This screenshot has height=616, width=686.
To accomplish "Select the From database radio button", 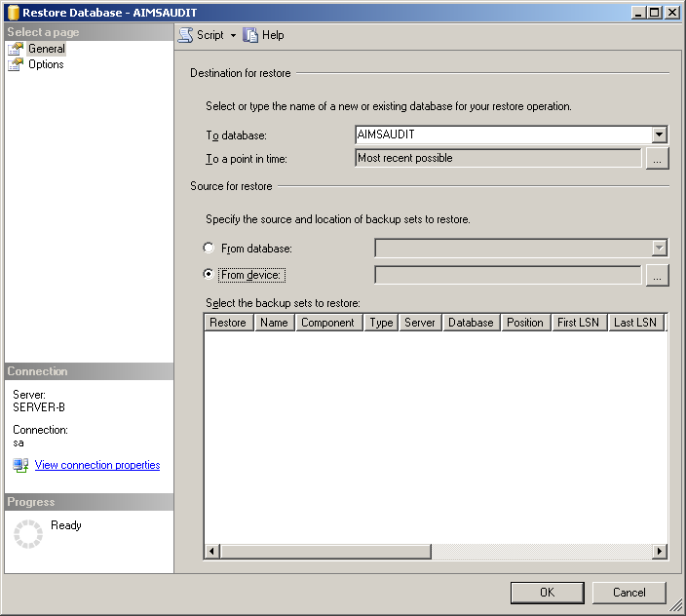I will [x=209, y=249].
